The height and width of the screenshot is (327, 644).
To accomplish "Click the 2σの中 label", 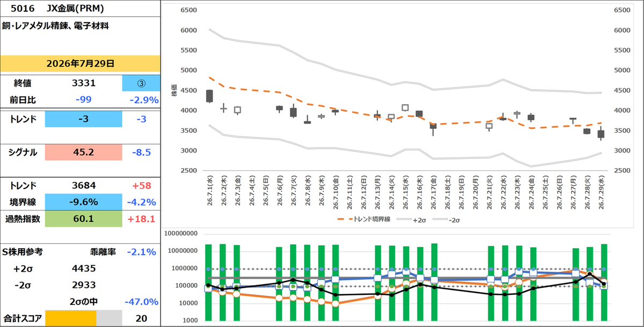I will [x=83, y=302].
